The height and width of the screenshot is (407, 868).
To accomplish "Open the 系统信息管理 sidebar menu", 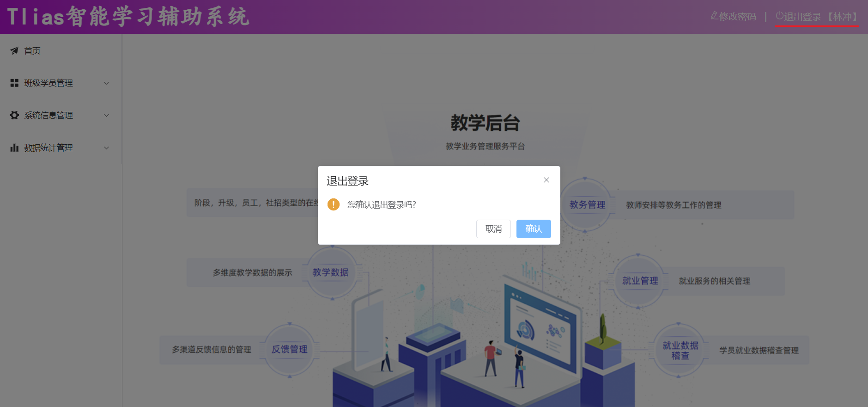I will [x=61, y=116].
